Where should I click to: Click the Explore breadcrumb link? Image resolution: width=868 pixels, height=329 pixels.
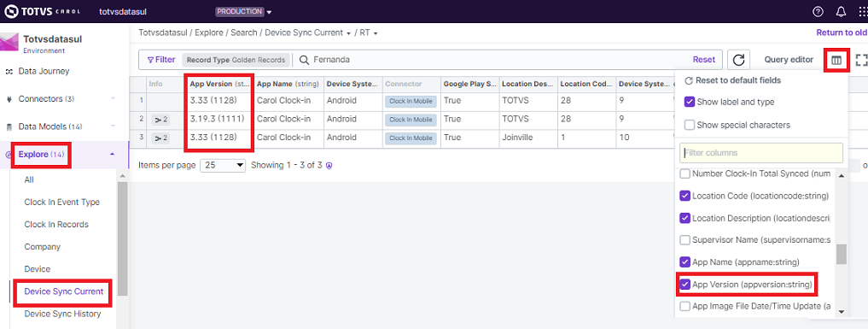pyautogui.click(x=209, y=32)
